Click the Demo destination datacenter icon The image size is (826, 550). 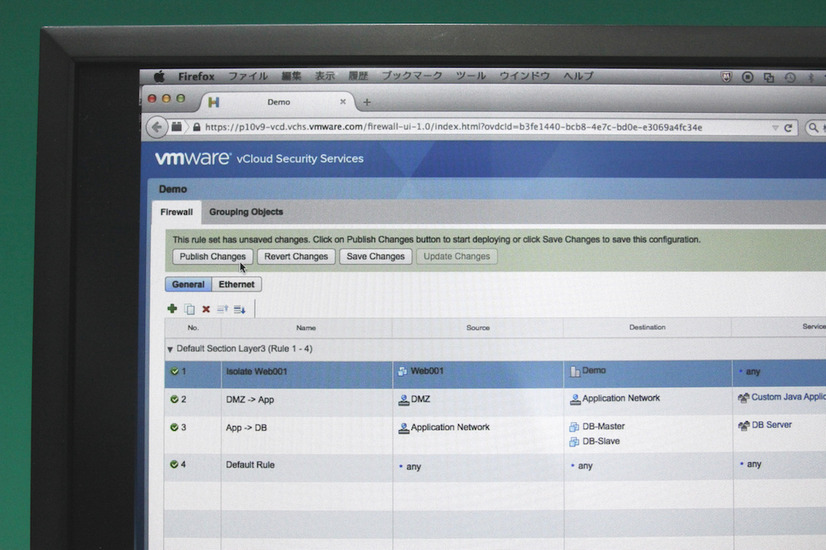(x=575, y=371)
